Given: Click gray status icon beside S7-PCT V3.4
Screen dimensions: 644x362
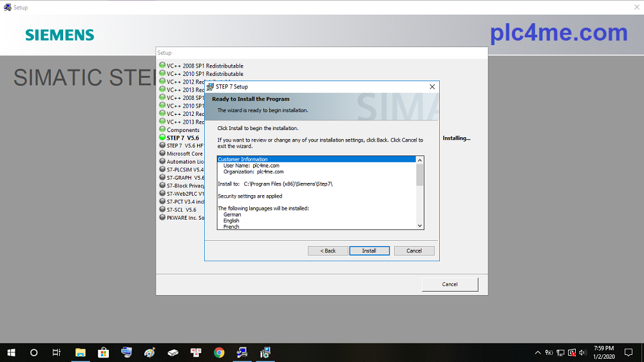Looking at the screenshot, I should [162, 201].
